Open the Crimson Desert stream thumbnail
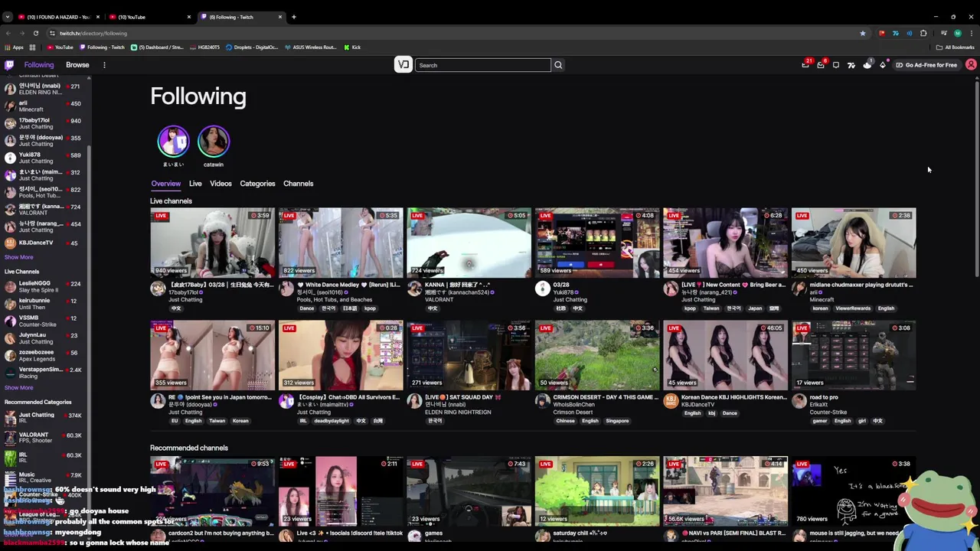This screenshot has width=980, height=551. click(597, 355)
